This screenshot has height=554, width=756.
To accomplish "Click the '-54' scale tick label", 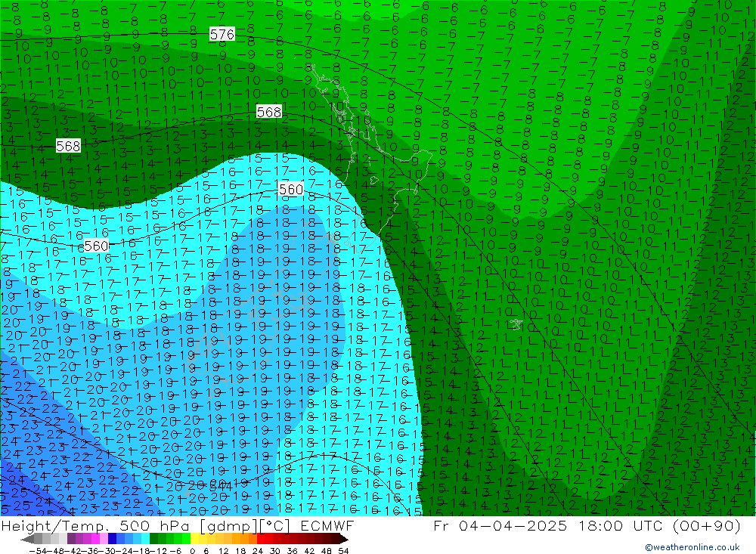I will (x=39, y=551).
